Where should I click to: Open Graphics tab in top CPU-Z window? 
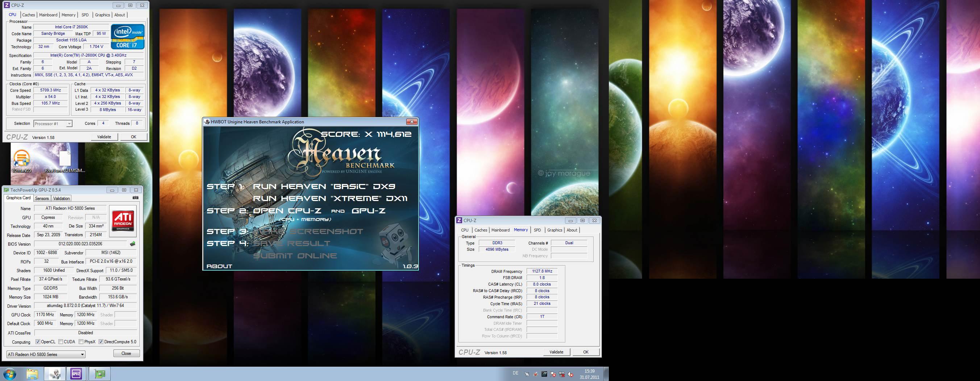point(102,15)
